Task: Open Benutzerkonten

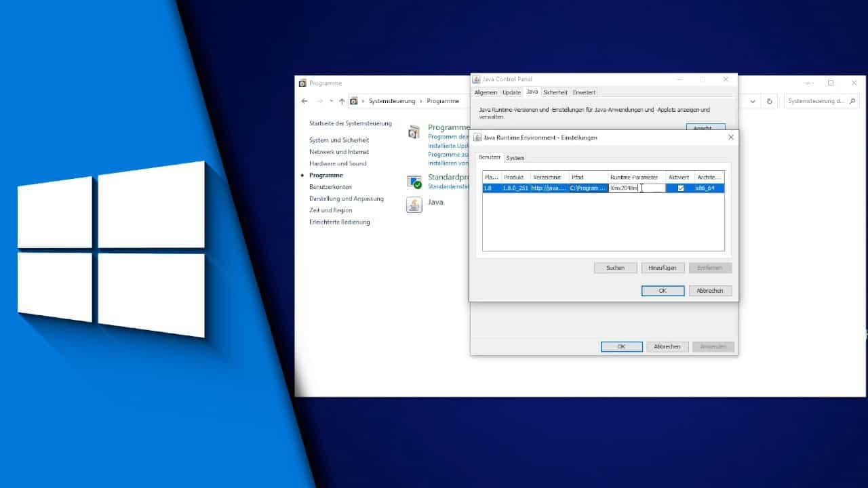Action: 330,186
